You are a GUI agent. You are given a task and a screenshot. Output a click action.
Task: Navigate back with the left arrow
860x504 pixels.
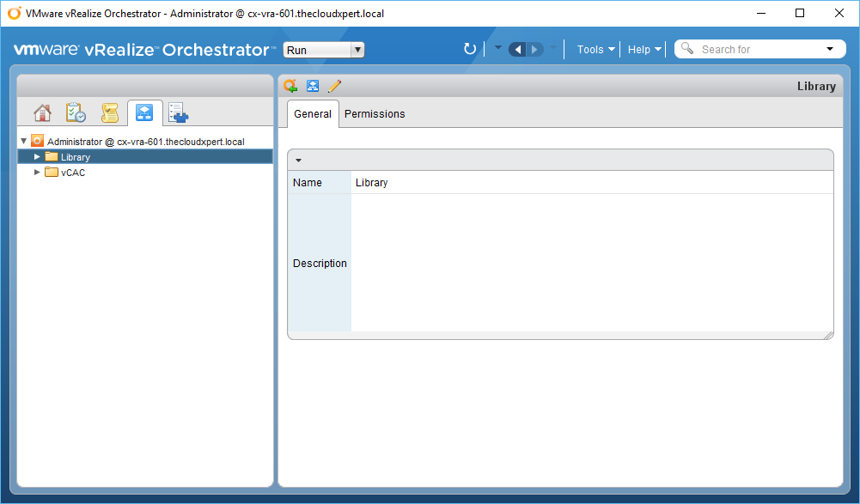tap(517, 50)
